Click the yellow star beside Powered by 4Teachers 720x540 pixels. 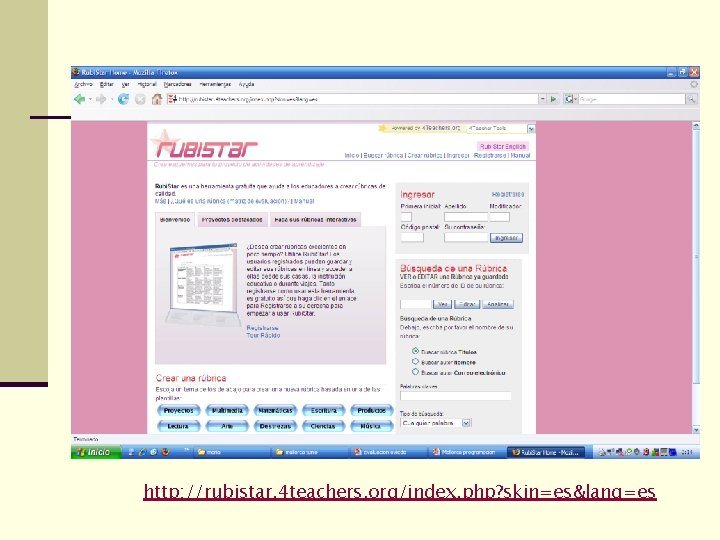point(383,128)
